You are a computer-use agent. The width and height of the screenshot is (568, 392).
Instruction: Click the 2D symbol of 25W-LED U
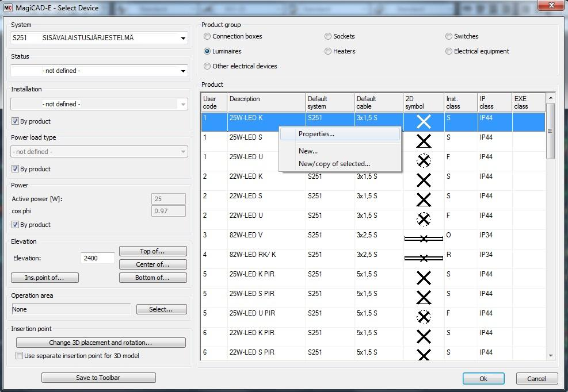tap(424, 160)
